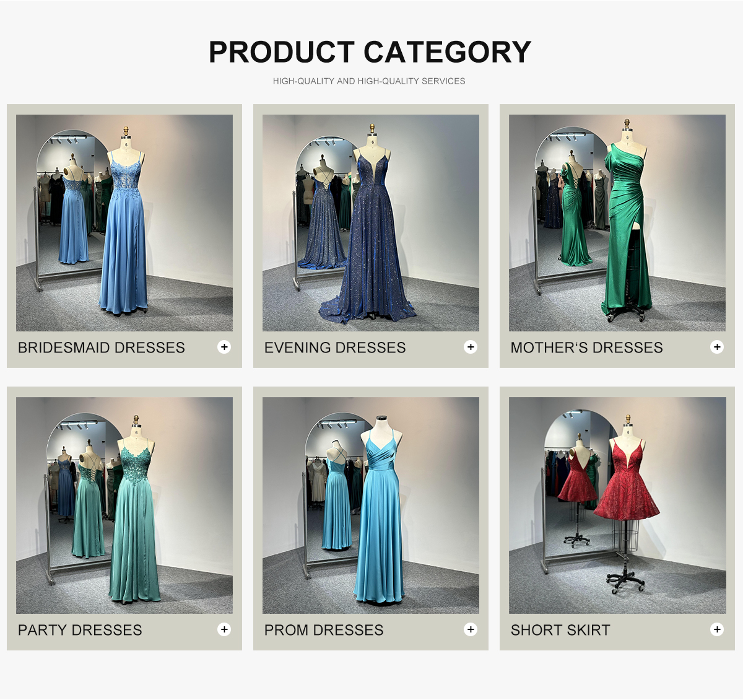Select the green one-shoulder dress image
This screenshot has width=743, height=700.
[617, 223]
